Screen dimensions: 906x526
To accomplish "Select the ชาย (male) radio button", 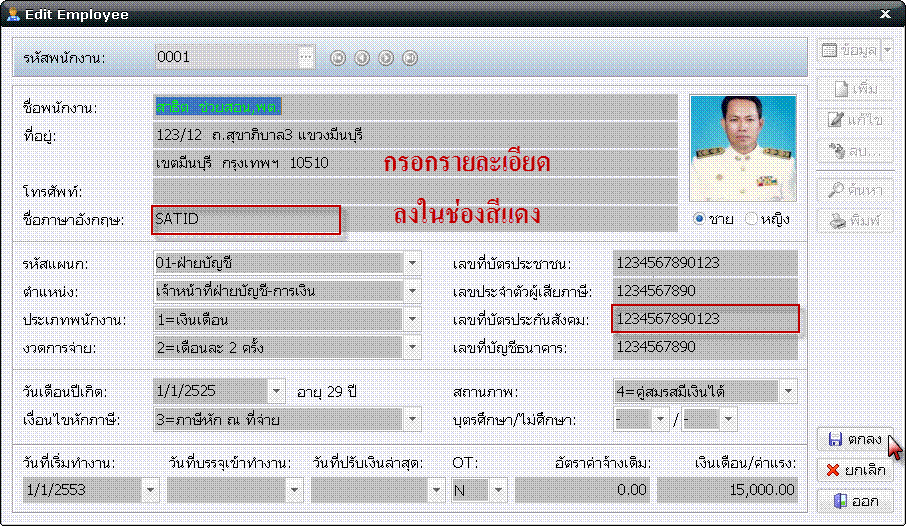I will (x=700, y=220).
